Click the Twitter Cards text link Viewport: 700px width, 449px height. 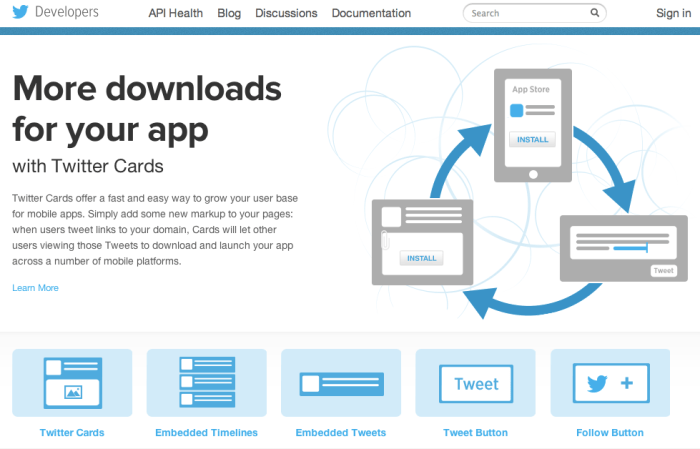pyautogui.click(x=72, y=432)
